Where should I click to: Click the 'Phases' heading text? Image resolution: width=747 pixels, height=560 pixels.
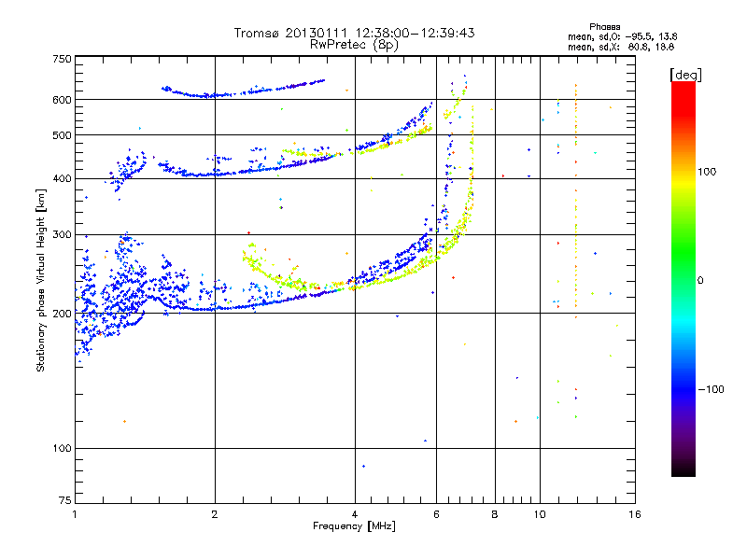pos(604,27)
